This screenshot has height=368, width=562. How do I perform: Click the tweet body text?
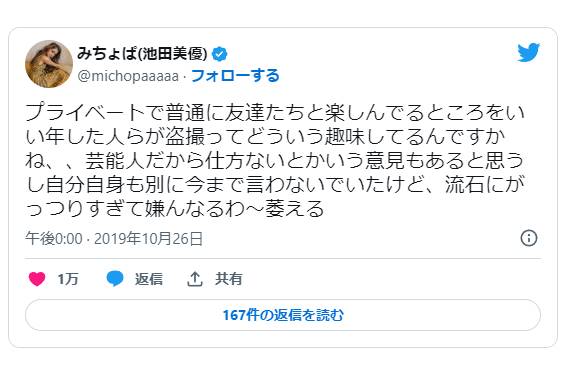[x=275, y=161]
